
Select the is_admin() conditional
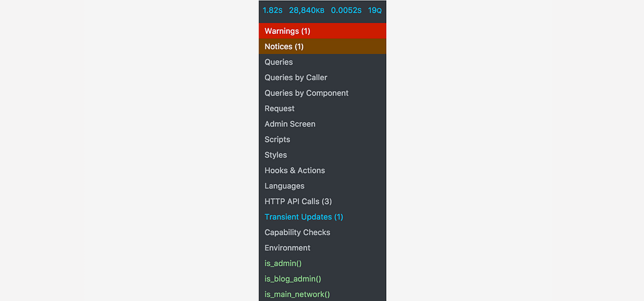pyautogui.click(x=323, y=264)
